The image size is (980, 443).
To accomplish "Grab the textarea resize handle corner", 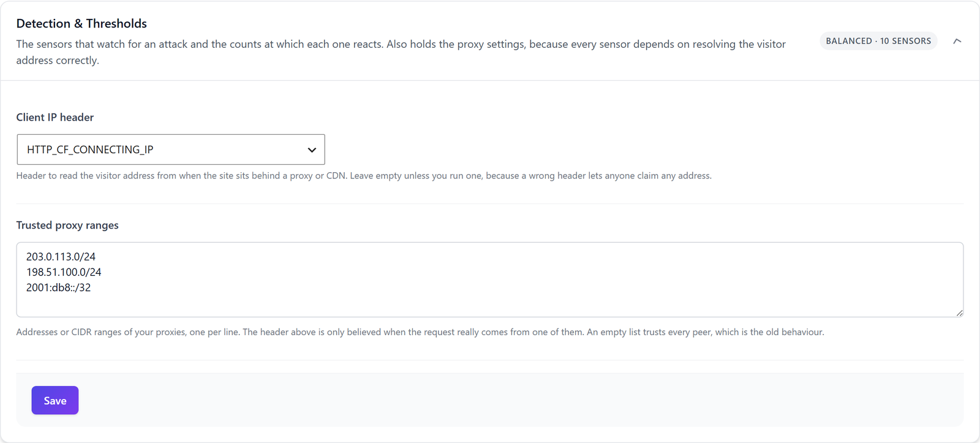I will (959, 312).
